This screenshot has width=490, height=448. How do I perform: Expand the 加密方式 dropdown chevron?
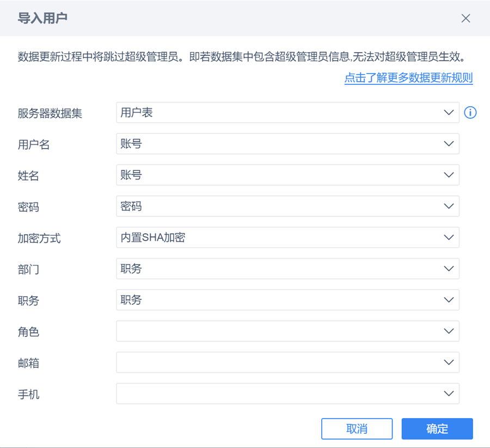click(x=449, y=238)
